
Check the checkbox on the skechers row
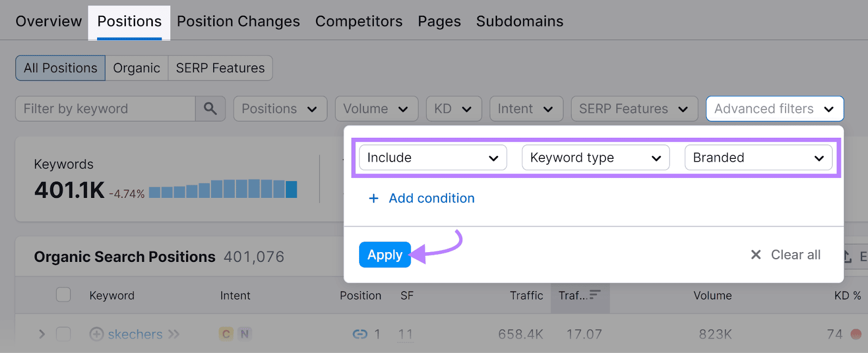pyautogui.click(x=63, y=334)
